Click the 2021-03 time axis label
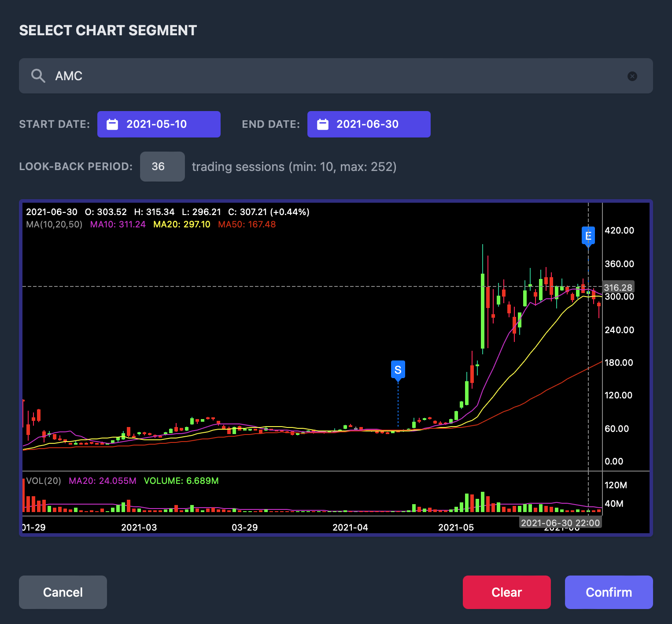The height and width of the screenshot is (624, 672). point(139,527)
